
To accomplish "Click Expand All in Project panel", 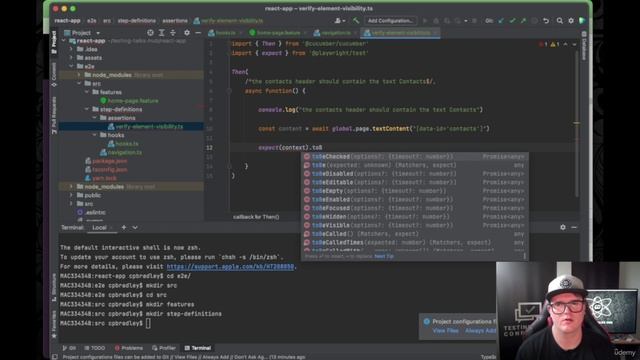I will coord(162,33).
